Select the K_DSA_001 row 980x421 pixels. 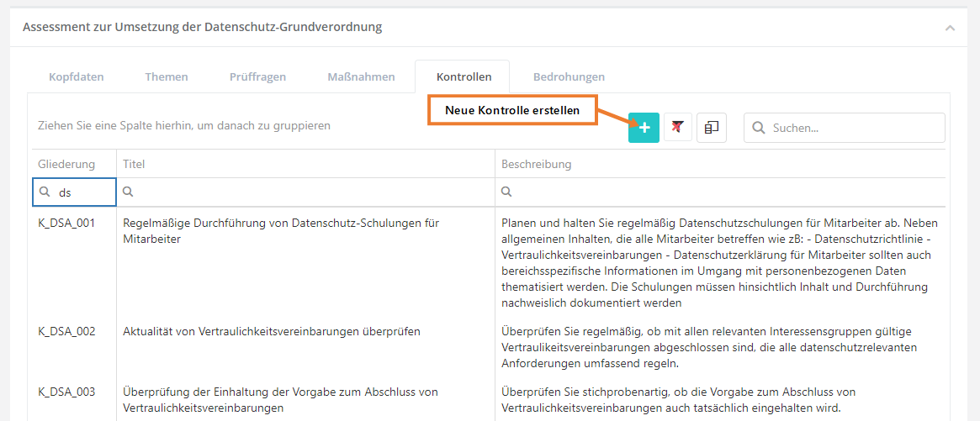[x=66, y=224]
